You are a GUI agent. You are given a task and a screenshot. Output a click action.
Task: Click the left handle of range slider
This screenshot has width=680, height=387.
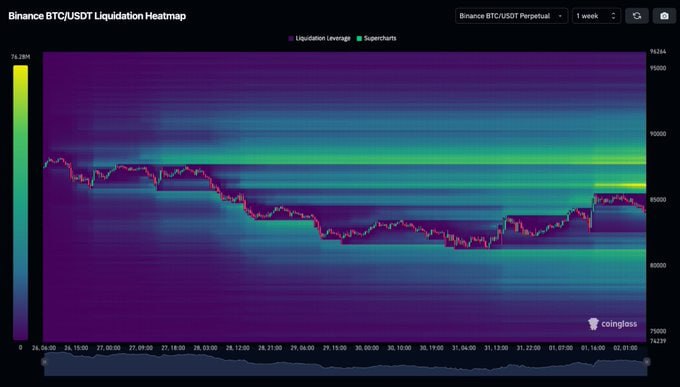coord(44,362)
